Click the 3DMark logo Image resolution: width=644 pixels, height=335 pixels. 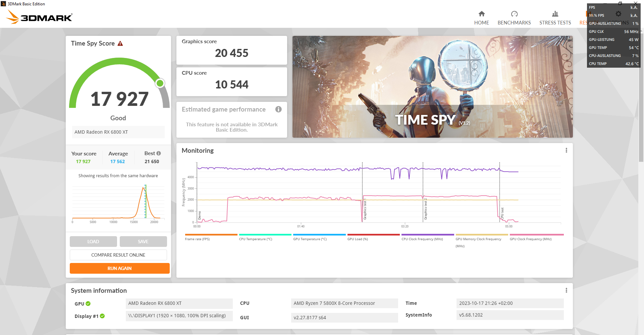click(x=40, y=17)
